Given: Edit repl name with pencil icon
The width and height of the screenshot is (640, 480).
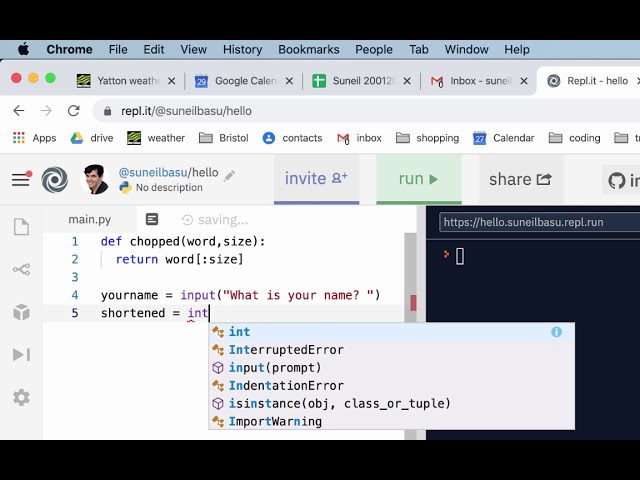Looking at the screenshot, I should [229, 176].
